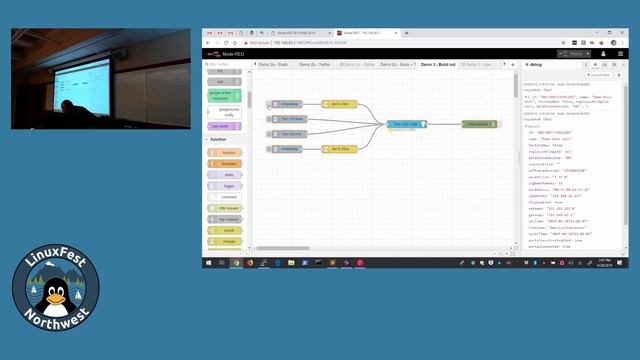Trigger inject button of 'Turn On true' node
This screenshot has height=360, width=640.
coord(269,134)
